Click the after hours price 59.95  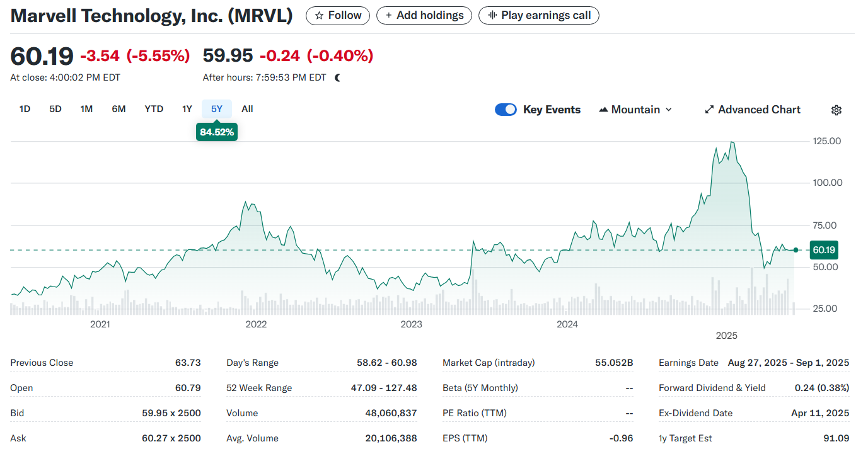(x=228, y=55)
